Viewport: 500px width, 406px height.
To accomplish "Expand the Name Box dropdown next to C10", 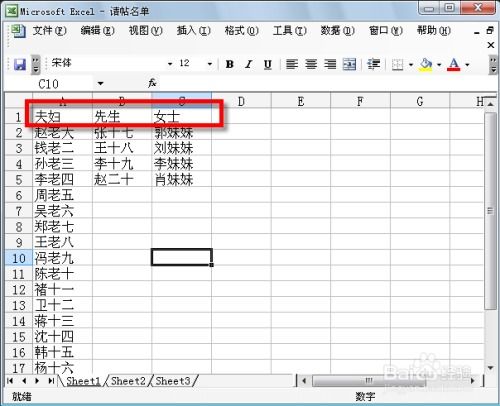I will point(100,83).
